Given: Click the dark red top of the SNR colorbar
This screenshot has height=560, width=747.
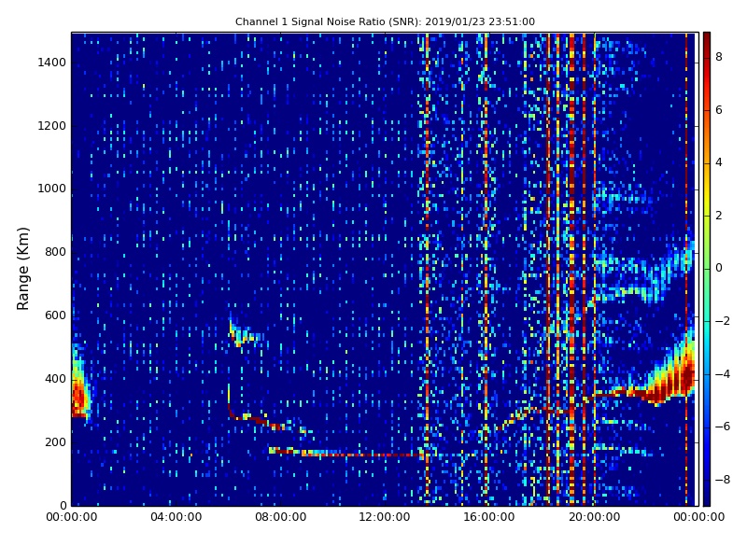Looking at the screenshot, I should (707, 40).
